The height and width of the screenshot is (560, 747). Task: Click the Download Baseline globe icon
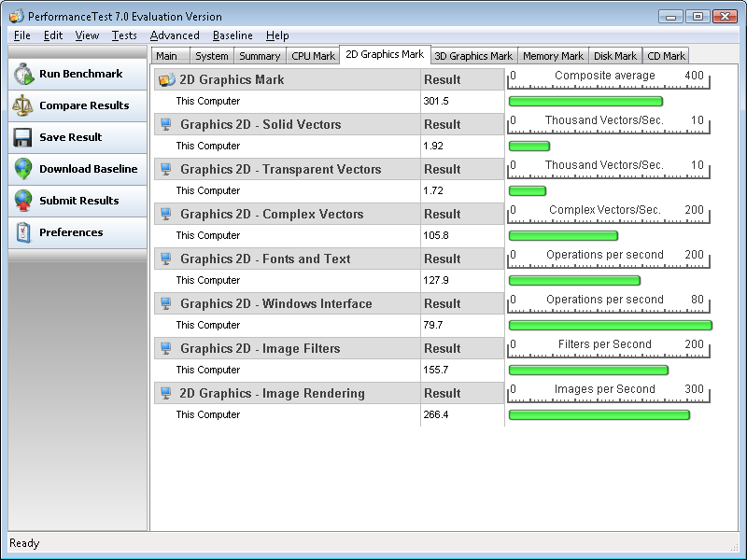click(23, 169)
